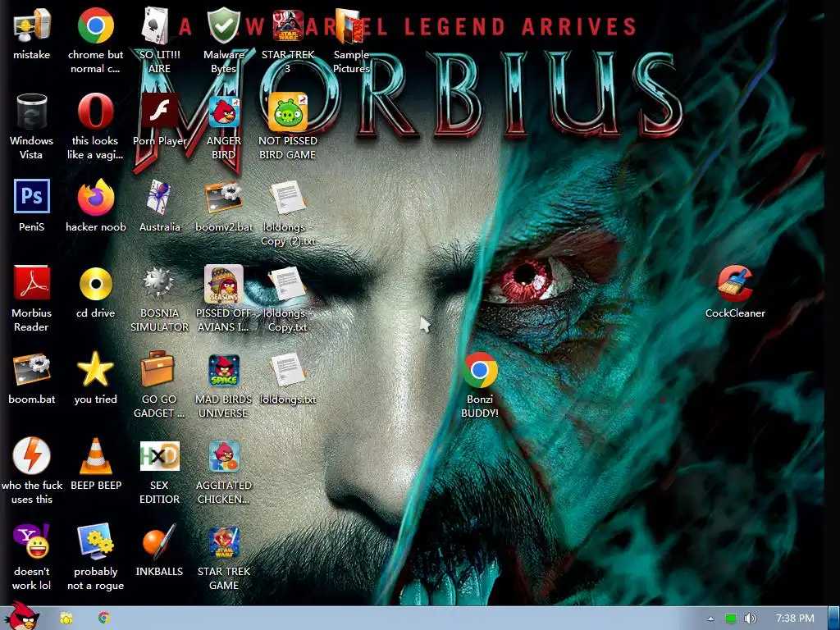Select the 'Windows Vista' recycle bin icon

[32, 112]
